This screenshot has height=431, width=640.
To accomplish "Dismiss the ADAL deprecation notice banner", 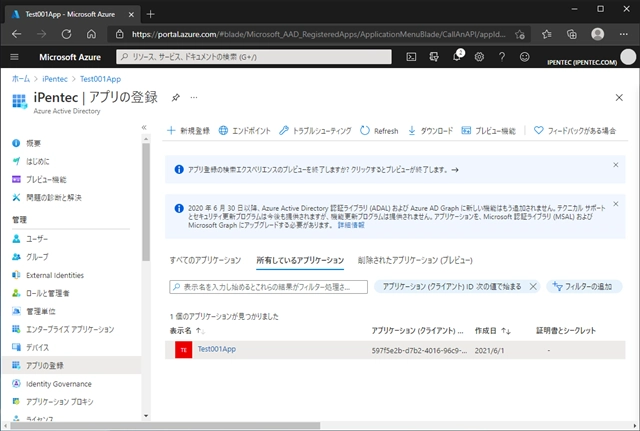I will (x=616, y=204).
